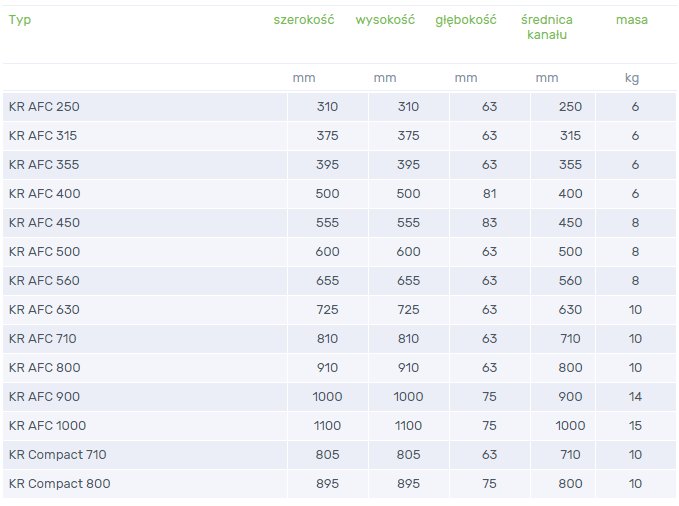Screen dimensions: 679x506
Task: Select the KR AFC 400 row label
Action: coord(44,194)
